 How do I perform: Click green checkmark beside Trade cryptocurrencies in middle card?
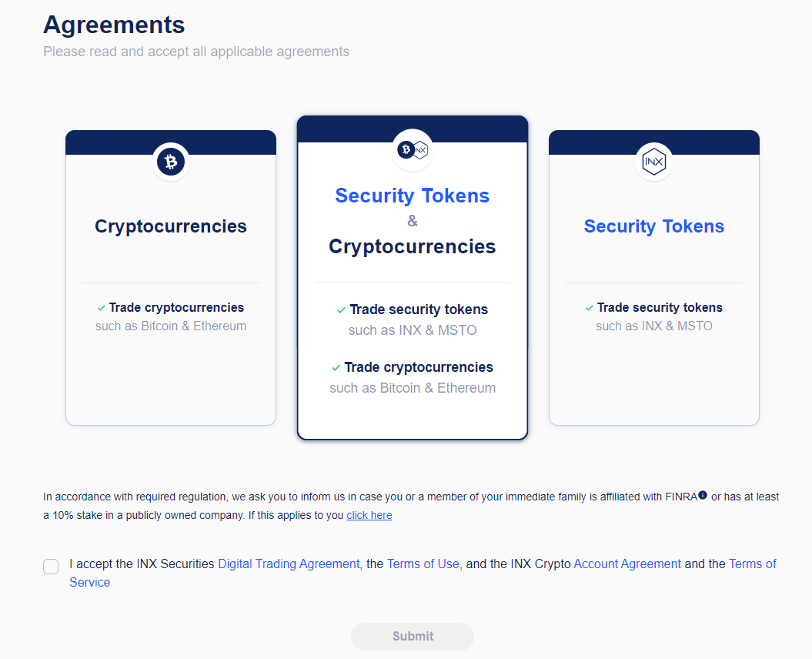point(336,367)
